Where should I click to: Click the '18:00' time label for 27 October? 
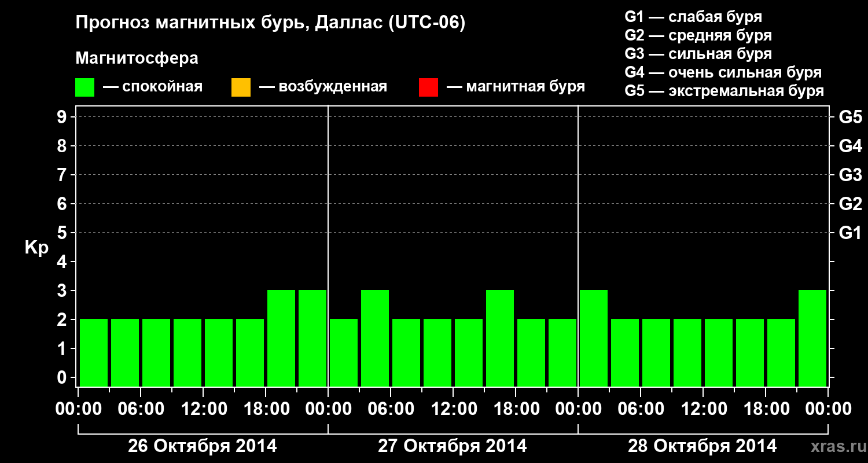pos(517,409)
